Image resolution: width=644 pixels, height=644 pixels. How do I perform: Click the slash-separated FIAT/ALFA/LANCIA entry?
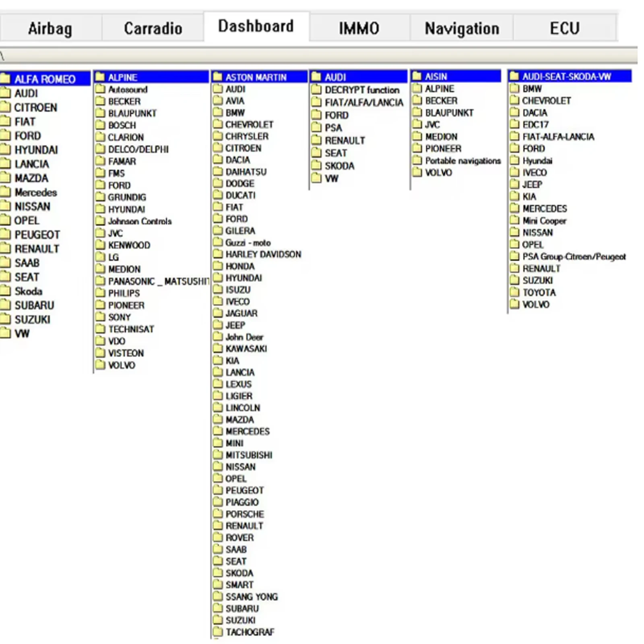(364, 103)
